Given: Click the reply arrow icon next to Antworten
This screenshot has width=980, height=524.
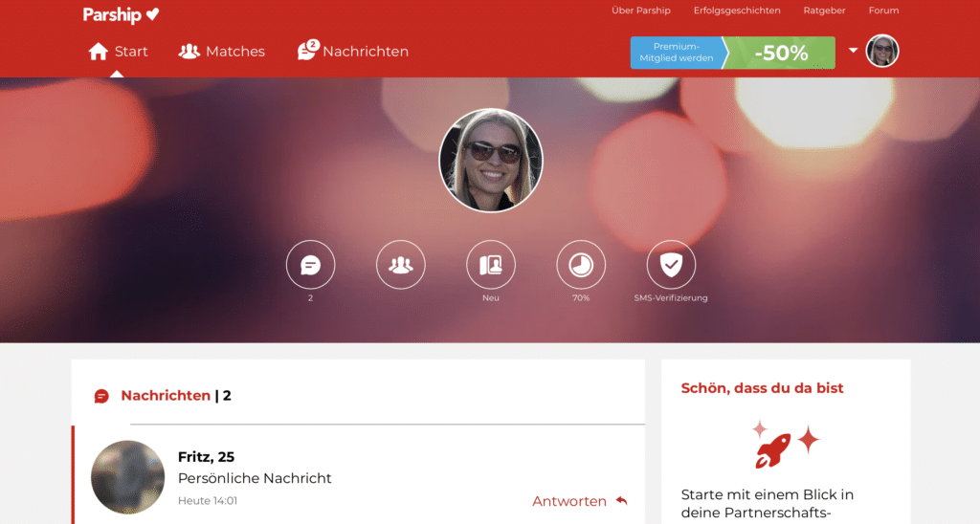Looking at the screenshot, I should (621, 501).
